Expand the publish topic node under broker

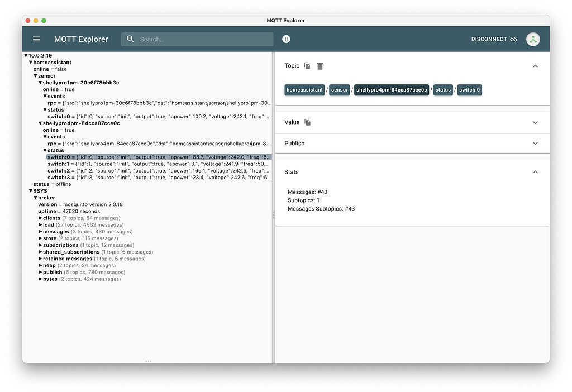click(40, 272)
